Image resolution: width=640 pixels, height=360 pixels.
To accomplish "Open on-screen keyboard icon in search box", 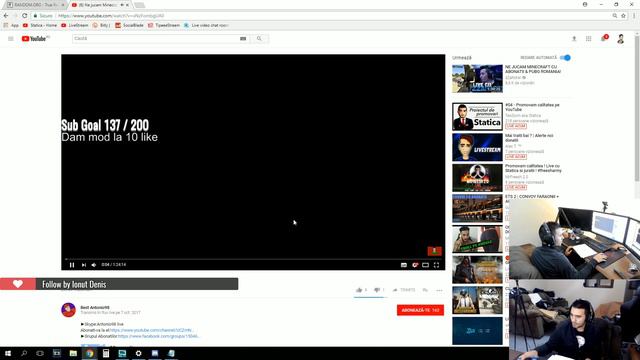I will tap(243, 38).
